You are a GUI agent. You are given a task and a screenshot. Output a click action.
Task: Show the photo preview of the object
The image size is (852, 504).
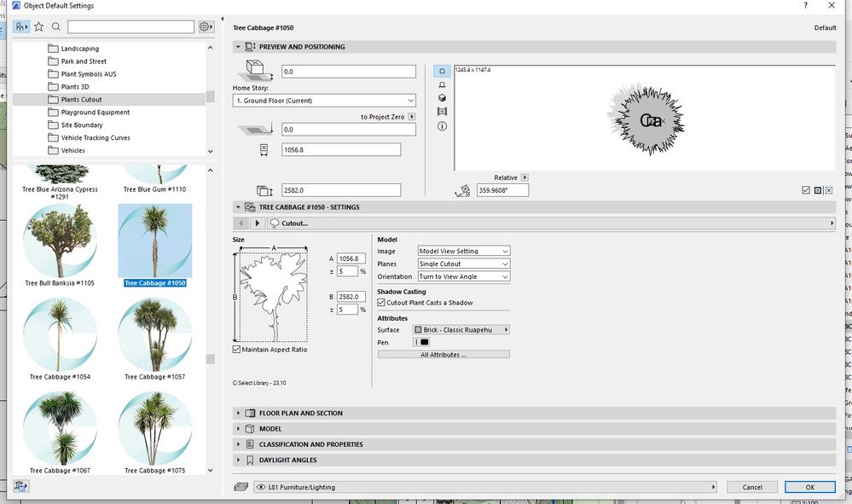pyautogui.click(x=442, y=112)
